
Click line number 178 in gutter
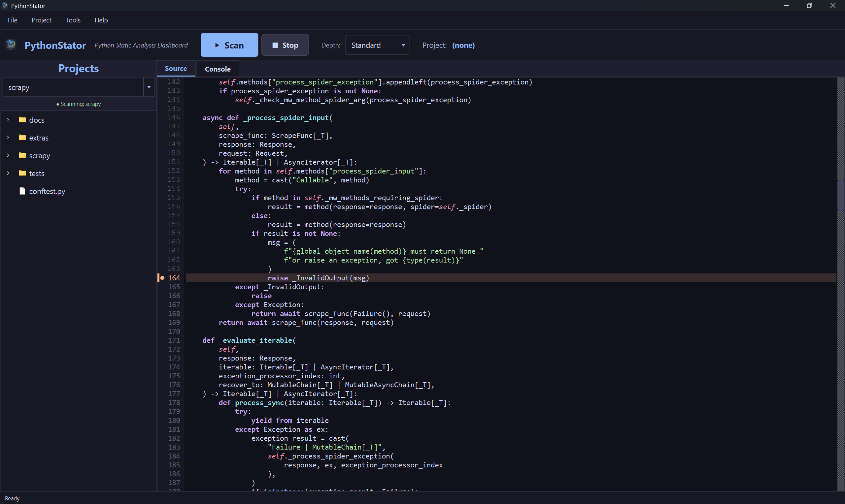(174, 402)
